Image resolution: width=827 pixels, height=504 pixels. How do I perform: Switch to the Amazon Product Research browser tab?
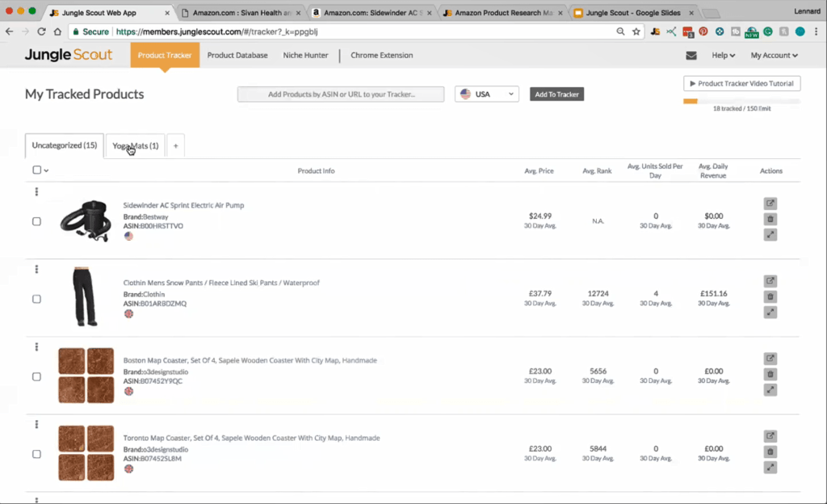coord(503,13)
